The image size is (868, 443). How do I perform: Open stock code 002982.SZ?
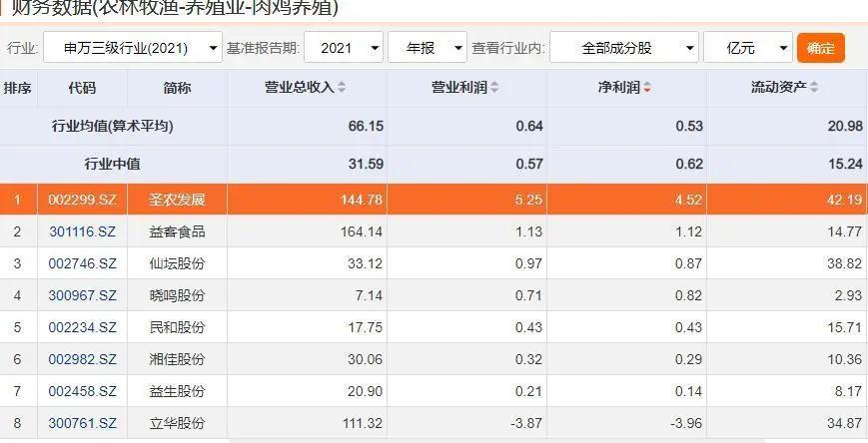[x=83, y=359]
